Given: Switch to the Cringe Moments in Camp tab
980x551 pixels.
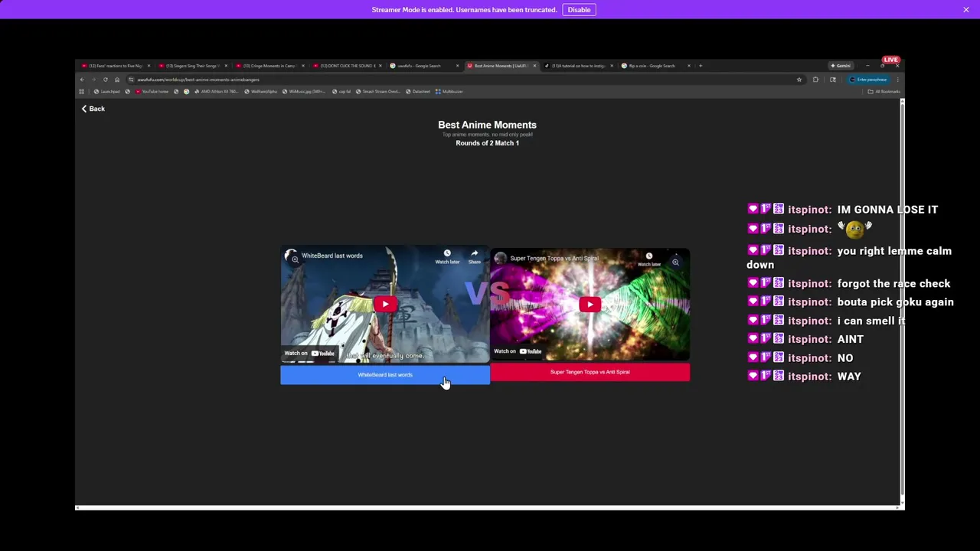Looking at the screenshot, I should [x=269, y=66].
